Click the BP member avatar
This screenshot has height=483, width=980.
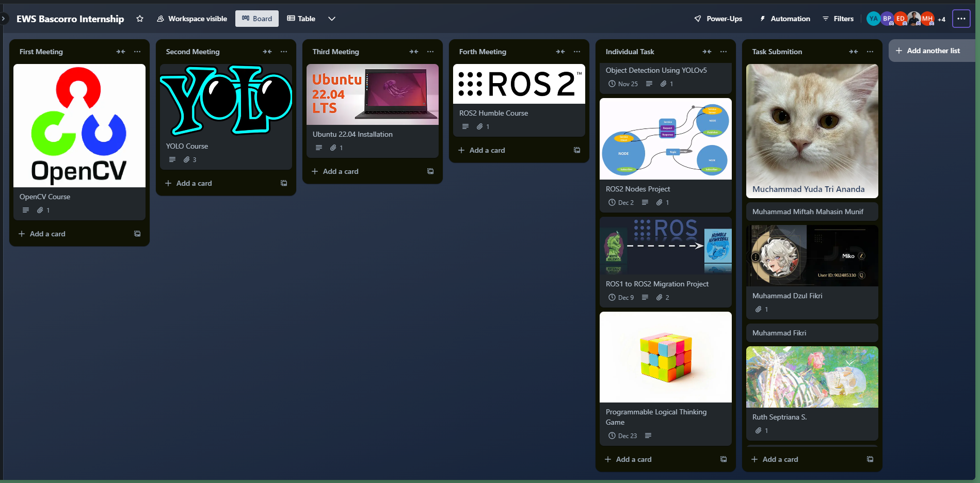[887, 19]
